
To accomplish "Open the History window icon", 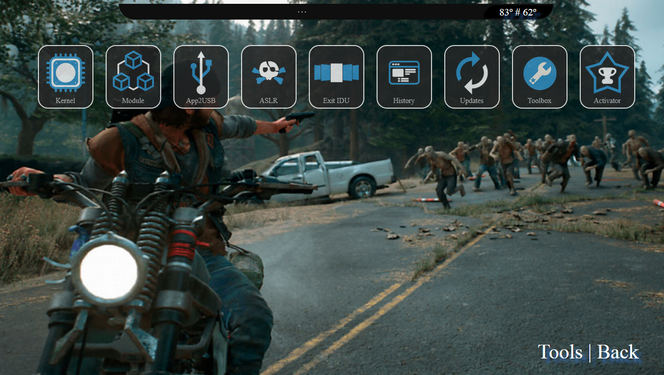I will 404,77.
